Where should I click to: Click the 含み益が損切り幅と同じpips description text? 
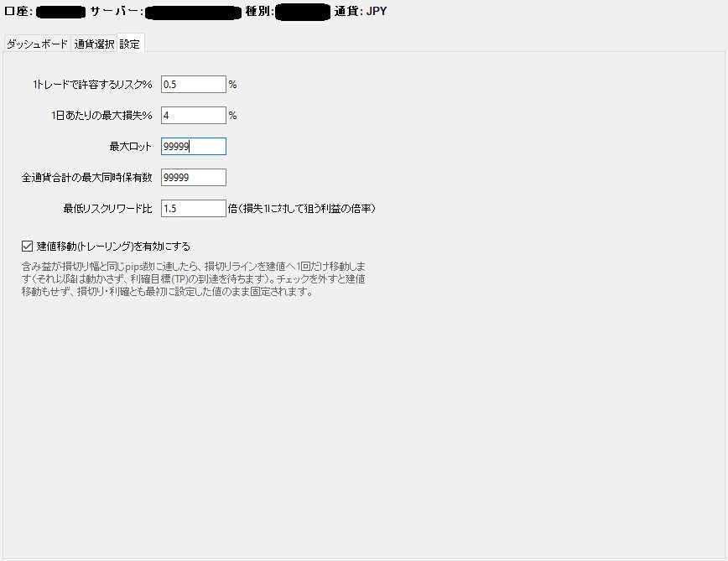click(193, 279)
